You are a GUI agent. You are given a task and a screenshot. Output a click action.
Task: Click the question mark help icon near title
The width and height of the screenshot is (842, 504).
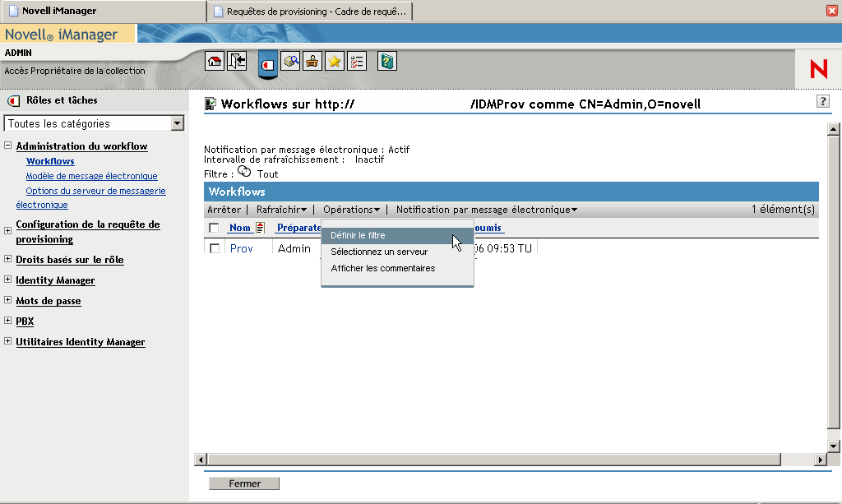pyautogui.click(x=822, y=101)
